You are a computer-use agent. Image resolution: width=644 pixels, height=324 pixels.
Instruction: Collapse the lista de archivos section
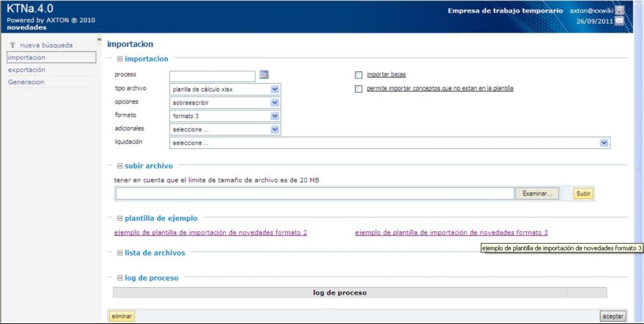[120, 253]
